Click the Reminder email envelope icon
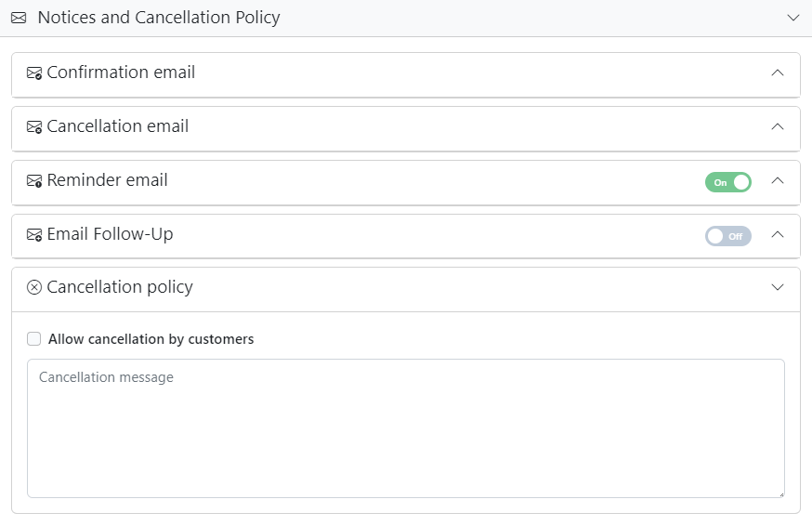Image resolution: width=812 pixels, height=526 pixels. click(x=34, y=181)
